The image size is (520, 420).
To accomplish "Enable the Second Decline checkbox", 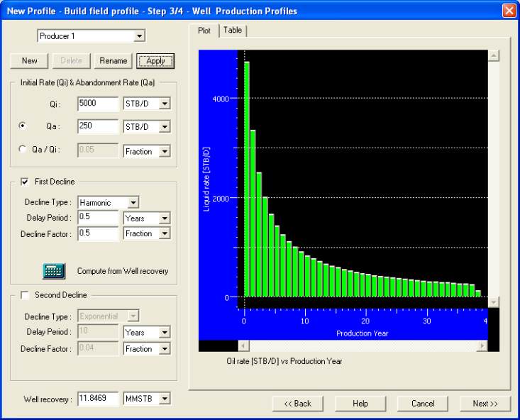I will point(26,295).
